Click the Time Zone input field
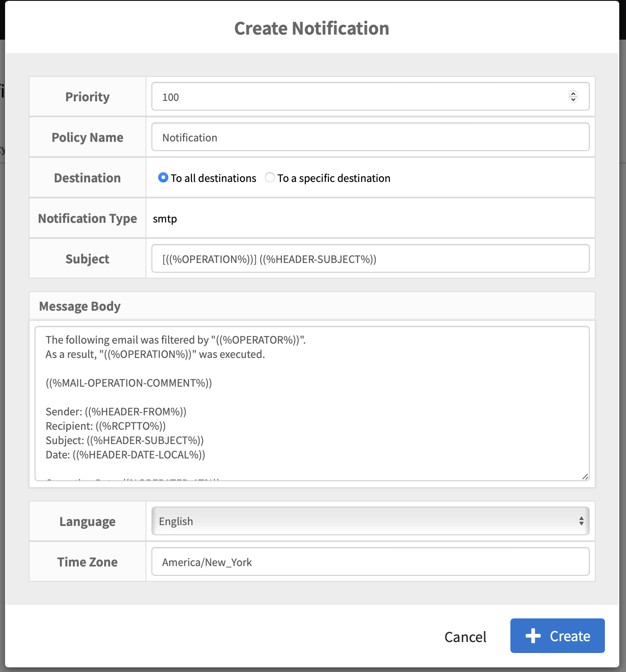This screenshot has height=672, width=626. click(x=370, y=562)
